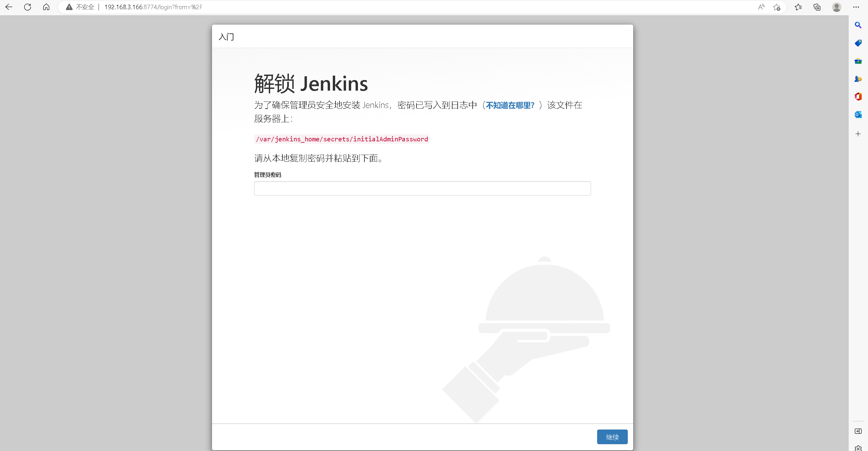Click the 不知道在哪里? help link
The width and height of the screenshot is (868, 451).
coord(510,105)
